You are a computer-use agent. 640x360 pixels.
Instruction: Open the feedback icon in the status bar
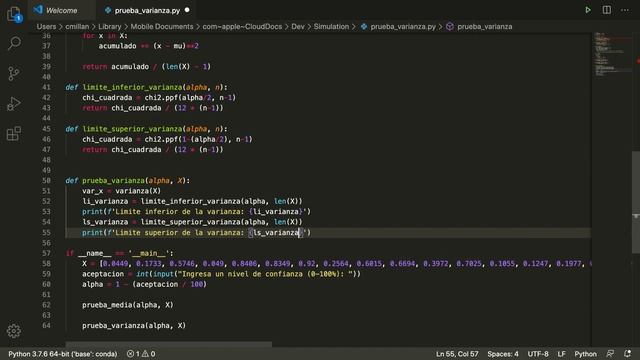610,353
